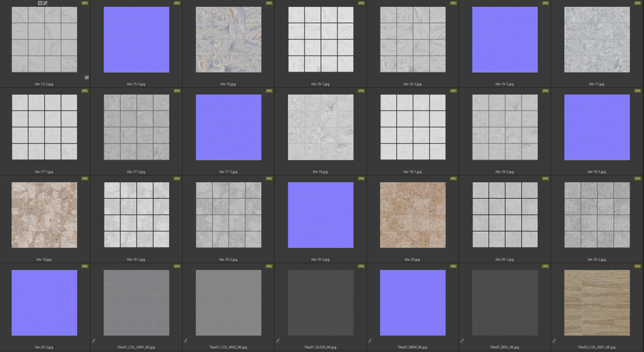This screenshot has height=352, width=644.
Task: Click the empty square icon above tile-15-2.jpg
Action: [39, 3]
